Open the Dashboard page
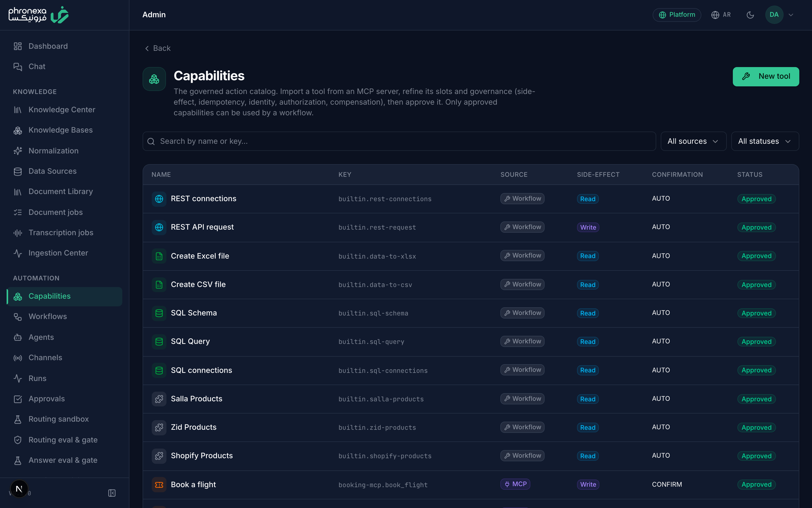 click(64, 46)
